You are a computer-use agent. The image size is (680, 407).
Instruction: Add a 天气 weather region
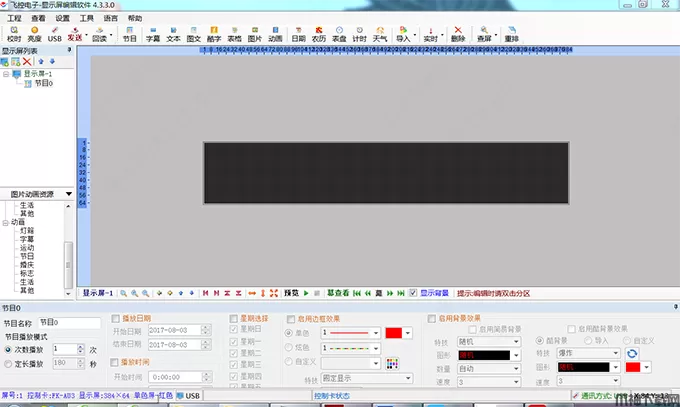(x=380, y=33)
